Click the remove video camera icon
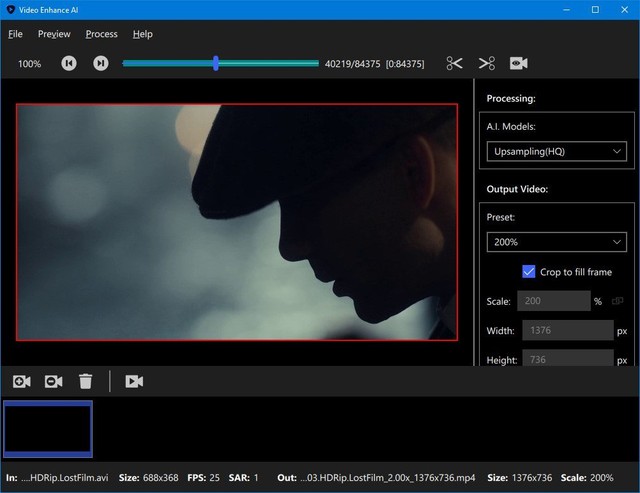 point(54,381)
